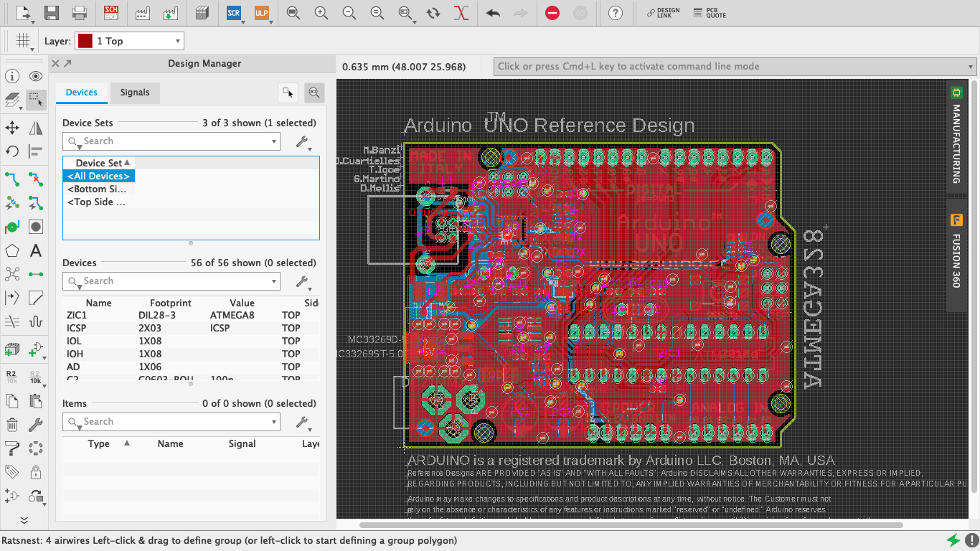Click the zoom out magnifier icon
The image size is (980, 551).
point(349,13)
